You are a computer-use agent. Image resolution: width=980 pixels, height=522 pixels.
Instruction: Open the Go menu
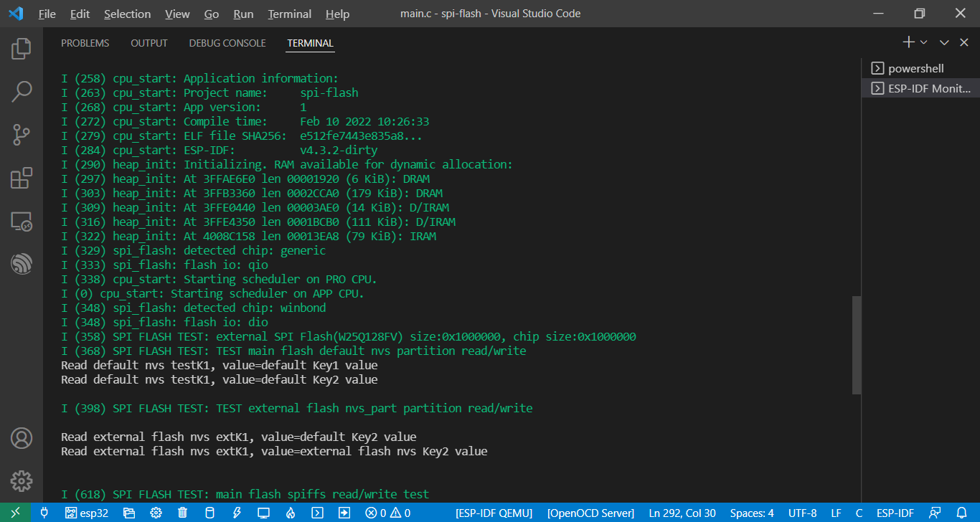pos(212,14)
